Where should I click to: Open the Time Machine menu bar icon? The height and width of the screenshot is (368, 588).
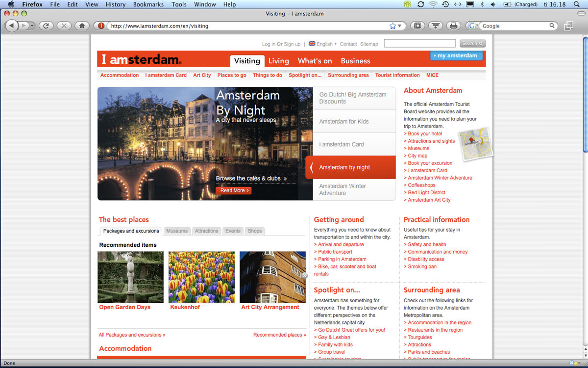[445, 4]
